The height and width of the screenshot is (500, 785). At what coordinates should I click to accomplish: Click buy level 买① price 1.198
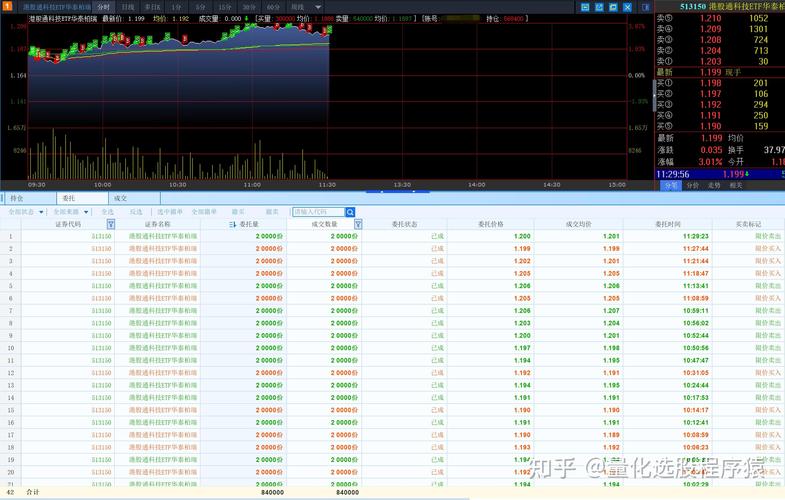(710, 83)
